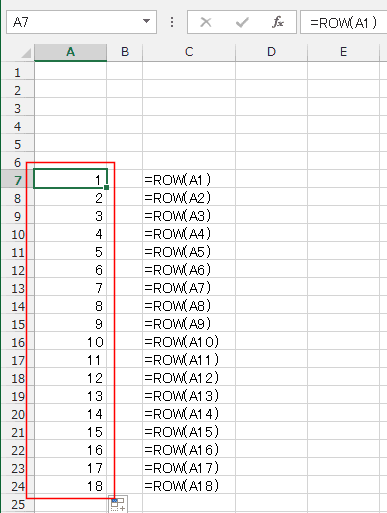Click the formula bar three-dot handle
The width and height of the screenshot is (387, 513).
[x=172, y=22]
